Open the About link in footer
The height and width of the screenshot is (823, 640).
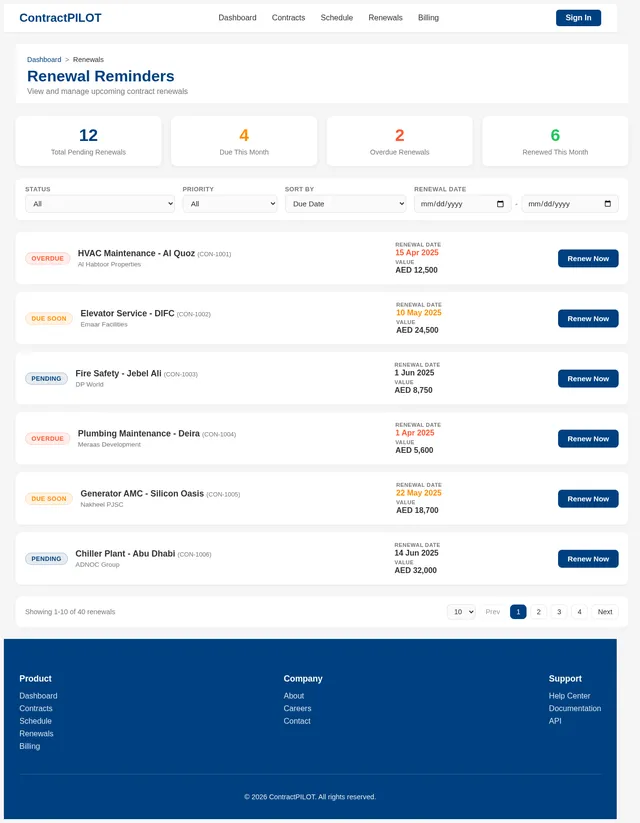click(293, 695)
